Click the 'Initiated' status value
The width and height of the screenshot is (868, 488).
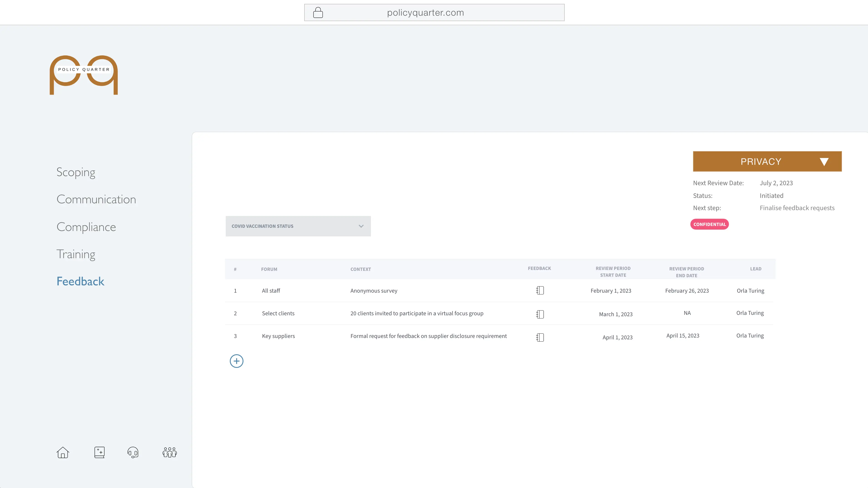[772, 196]
